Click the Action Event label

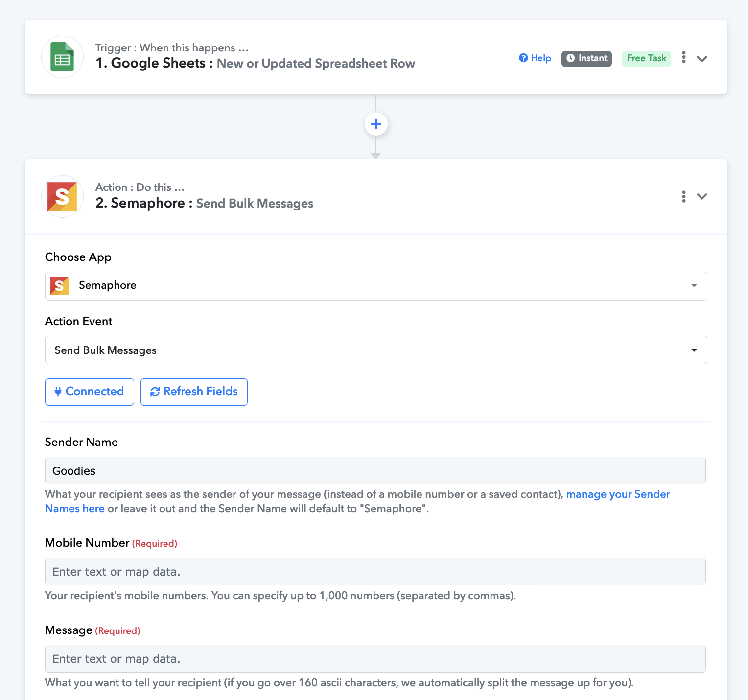tap(79, 321)
